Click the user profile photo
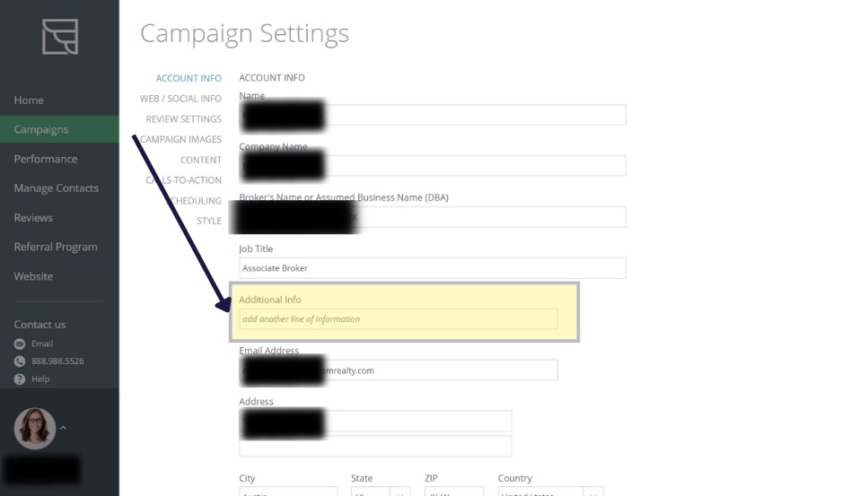This screenshot has height=496, width=868. coord(34,428)
